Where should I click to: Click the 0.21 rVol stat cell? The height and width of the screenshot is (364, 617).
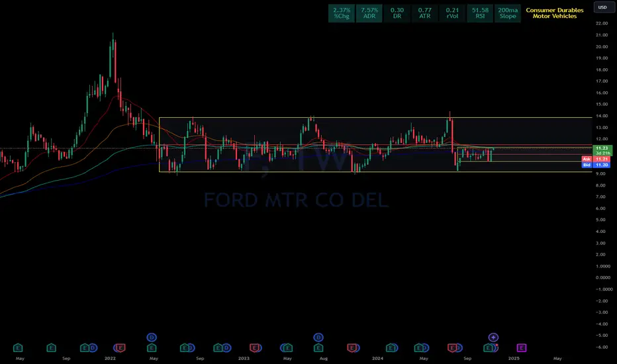point(452,13)
